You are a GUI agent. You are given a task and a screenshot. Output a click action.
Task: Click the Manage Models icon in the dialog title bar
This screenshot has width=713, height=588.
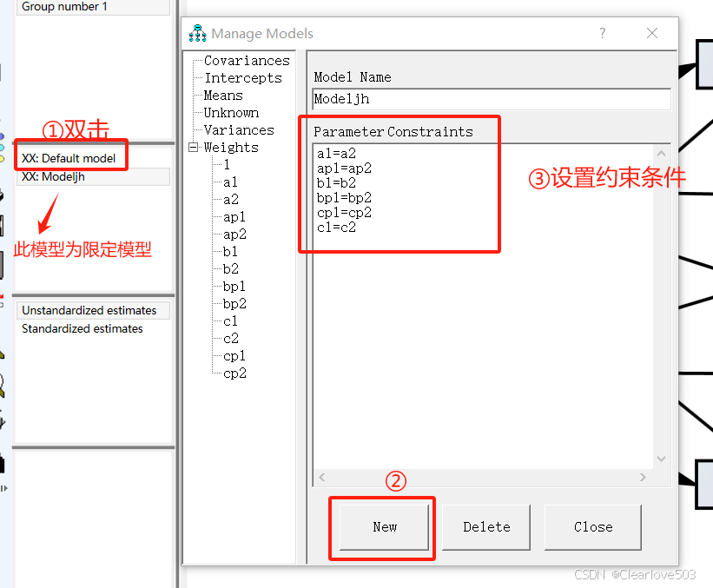click(197, 33)
